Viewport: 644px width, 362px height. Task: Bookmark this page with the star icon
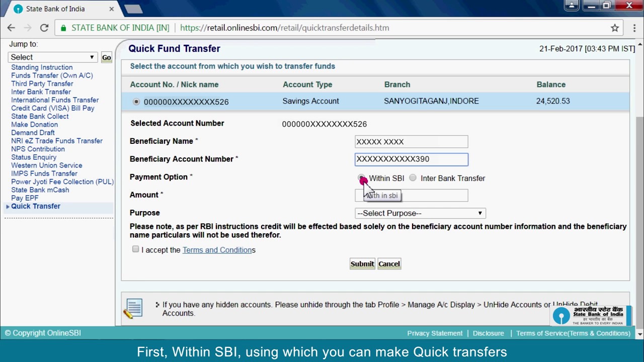[615, 28]
